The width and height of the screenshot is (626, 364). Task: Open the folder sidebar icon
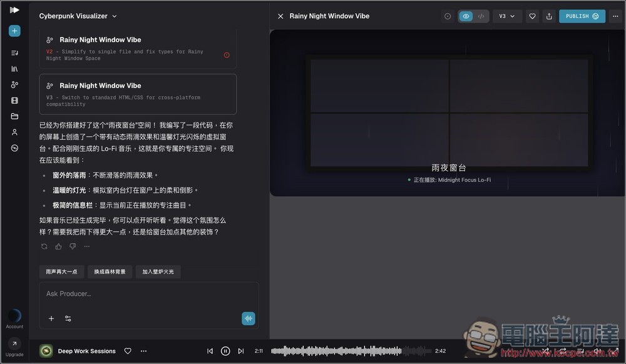click(x=14, y=116)
